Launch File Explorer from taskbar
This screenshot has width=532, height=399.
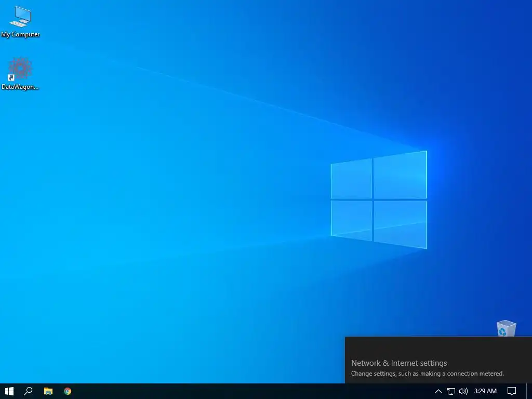coord(48,391)
